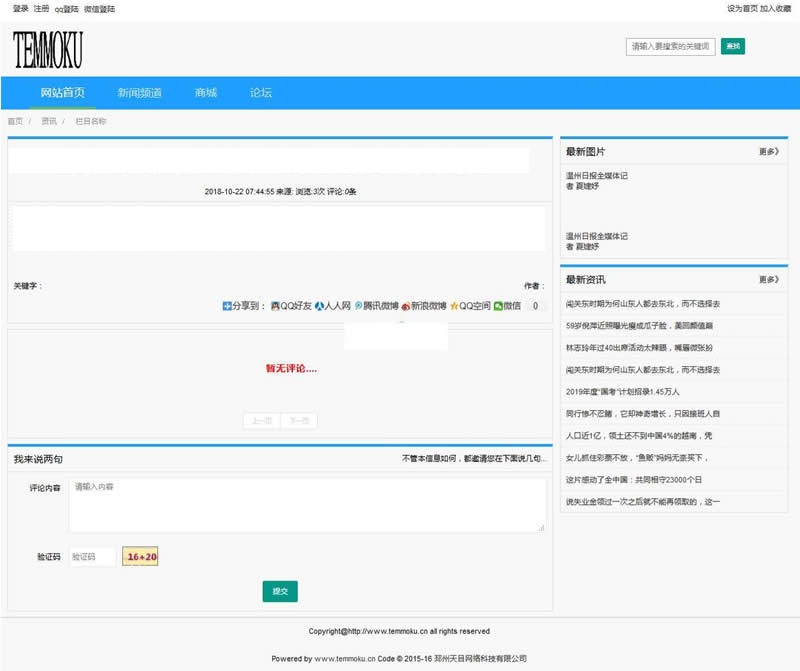Focus the keyword search input field

pyautogui.click(x=670, y=47)
